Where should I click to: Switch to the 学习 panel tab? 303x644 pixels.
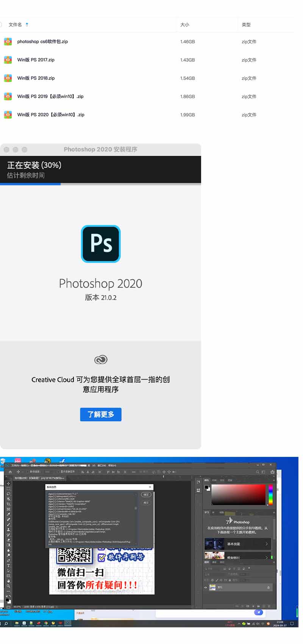click(x=206, y=512)
